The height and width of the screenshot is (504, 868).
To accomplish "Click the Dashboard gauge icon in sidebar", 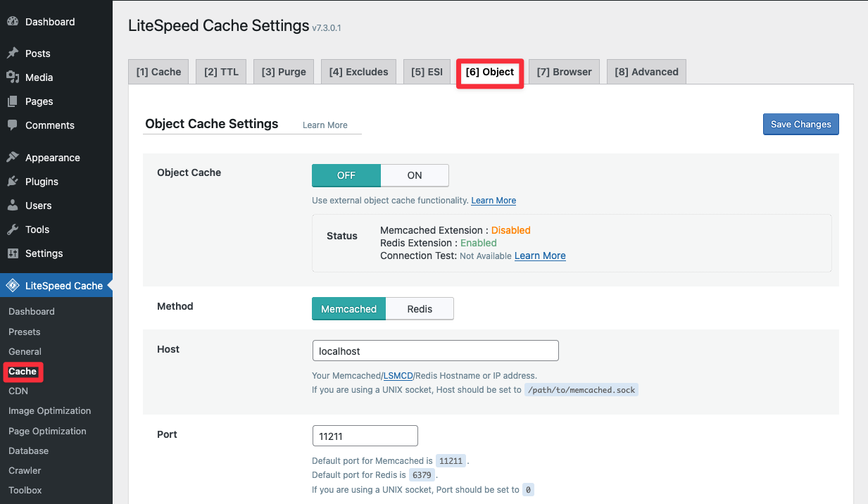I will [x=13, y=22].
